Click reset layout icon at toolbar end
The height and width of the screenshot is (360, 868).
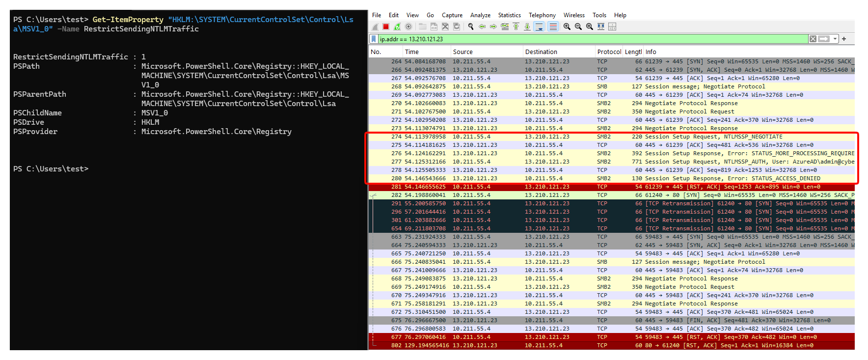point(612,27)
